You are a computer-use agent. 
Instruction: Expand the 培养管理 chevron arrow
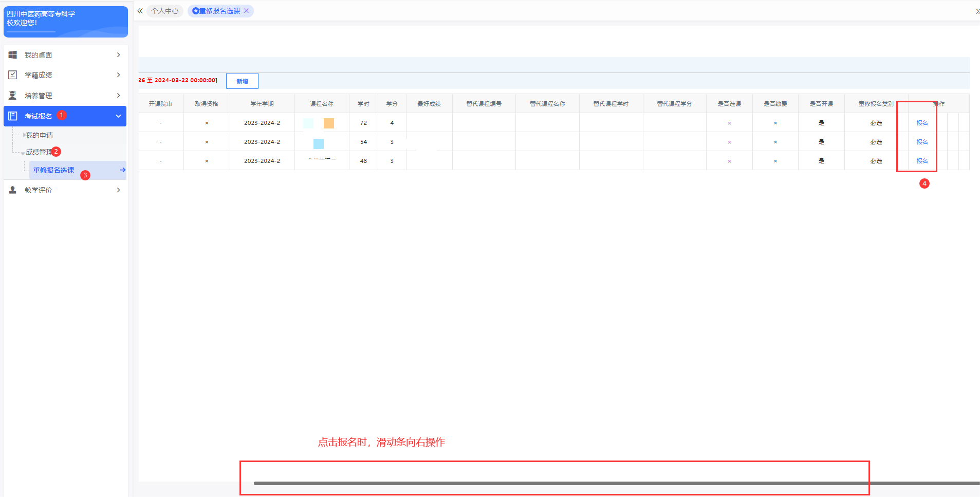(119, 96)
